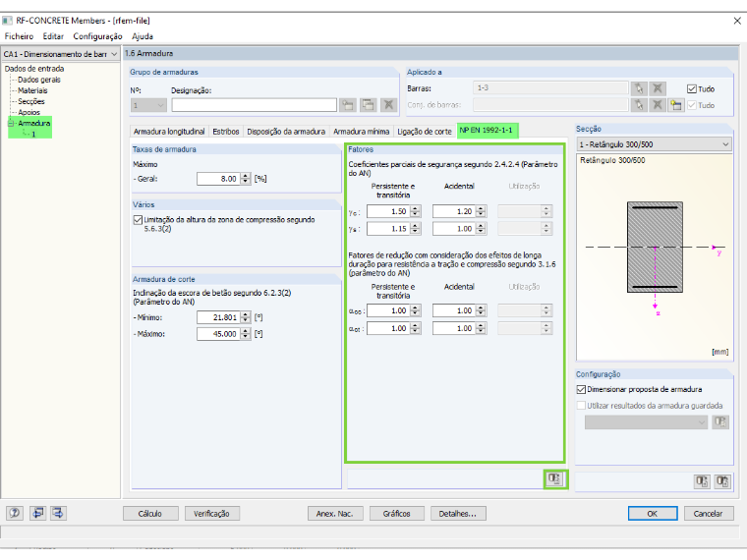
Task: Click the Geral value field 8.00
Action: pos(218,179)
